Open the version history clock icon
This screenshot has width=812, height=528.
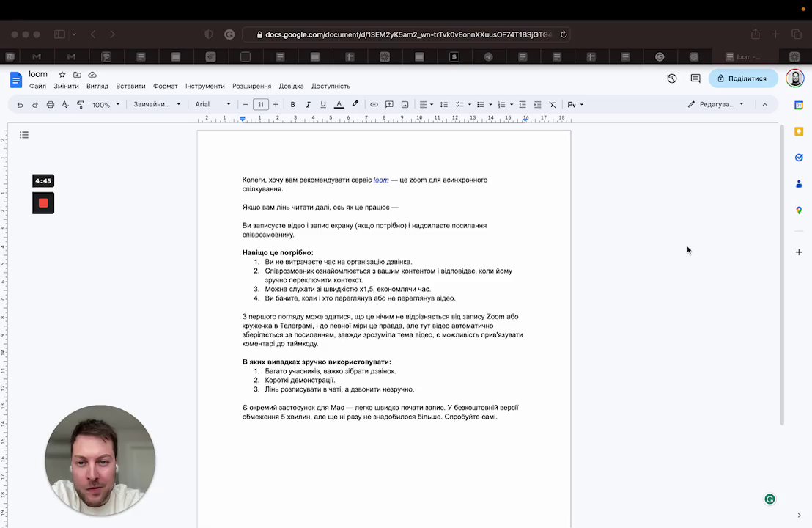coord(672,78)
